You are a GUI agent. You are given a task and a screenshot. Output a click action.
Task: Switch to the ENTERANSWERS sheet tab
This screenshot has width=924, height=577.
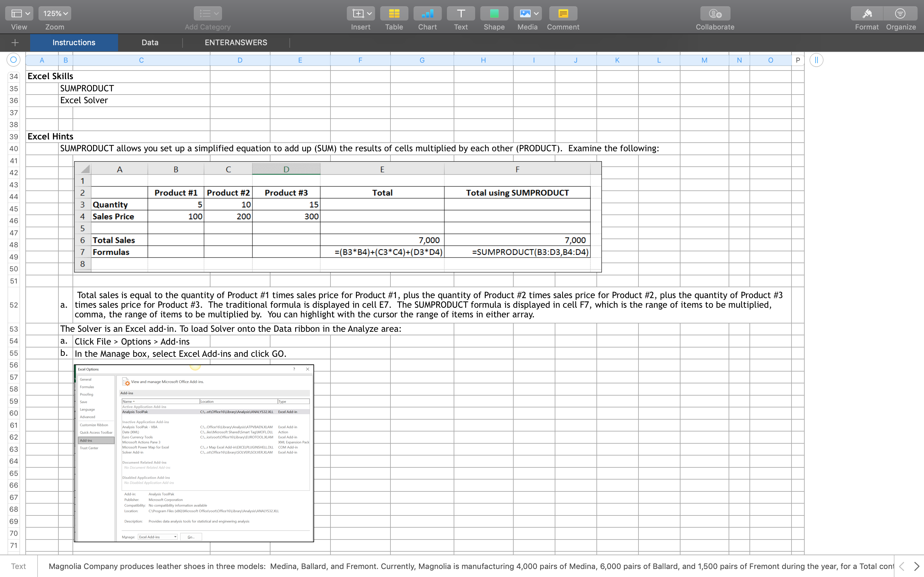coord(235,42)
